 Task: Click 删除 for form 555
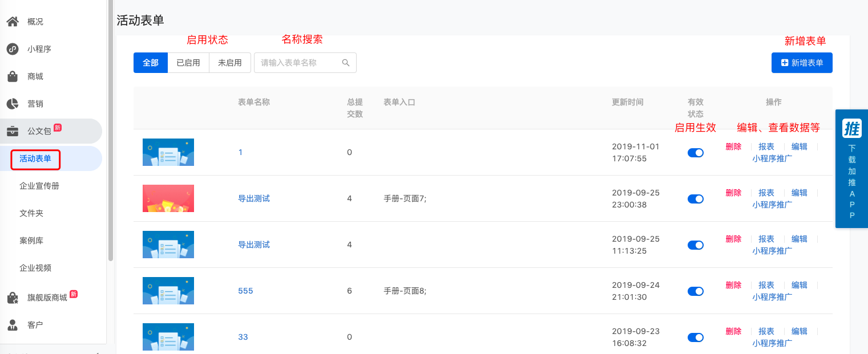point(733,285)
